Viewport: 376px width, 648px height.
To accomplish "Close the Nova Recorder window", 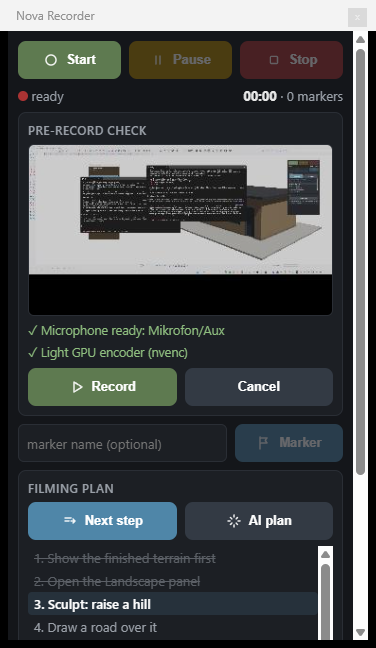I will pyautogui.click(x=357, y=17).
